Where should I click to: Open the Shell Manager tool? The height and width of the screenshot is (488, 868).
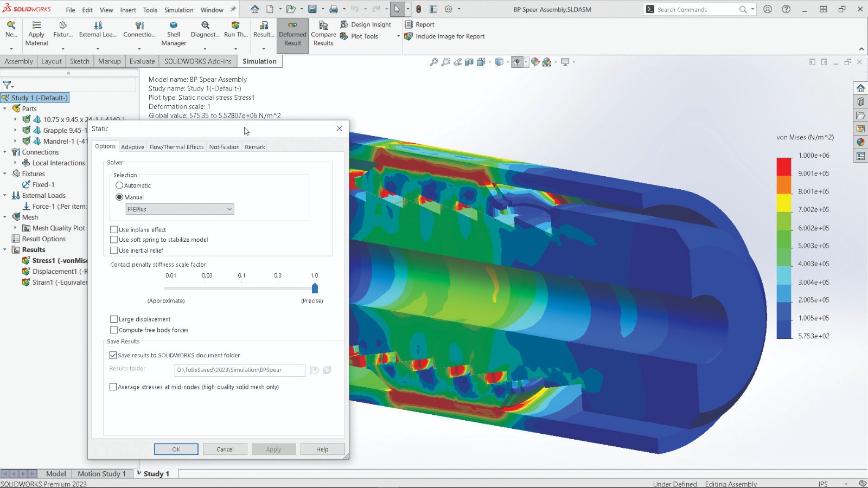pyautogui.click(x=174, y=26)
